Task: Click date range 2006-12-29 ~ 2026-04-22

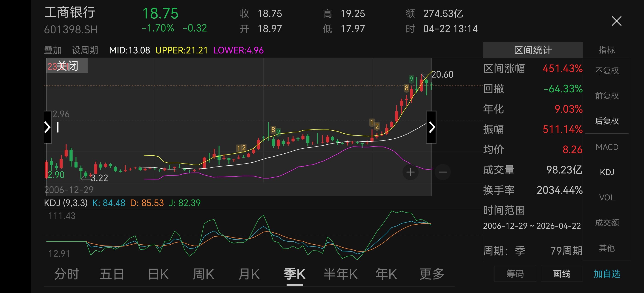Action: [532, 226]
